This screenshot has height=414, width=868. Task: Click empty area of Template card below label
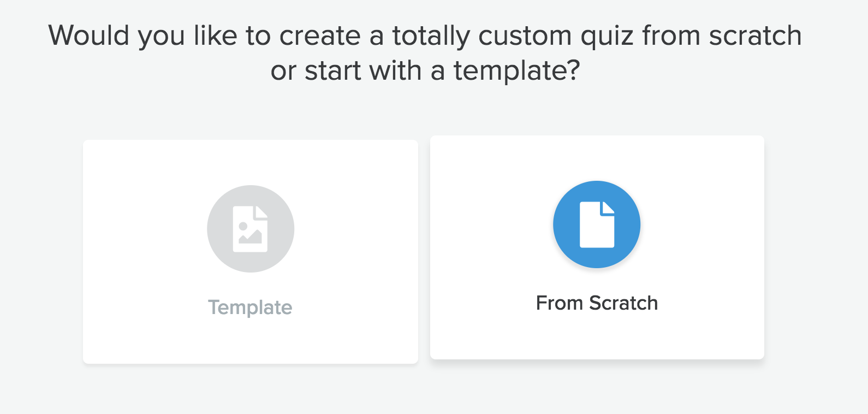251,342
